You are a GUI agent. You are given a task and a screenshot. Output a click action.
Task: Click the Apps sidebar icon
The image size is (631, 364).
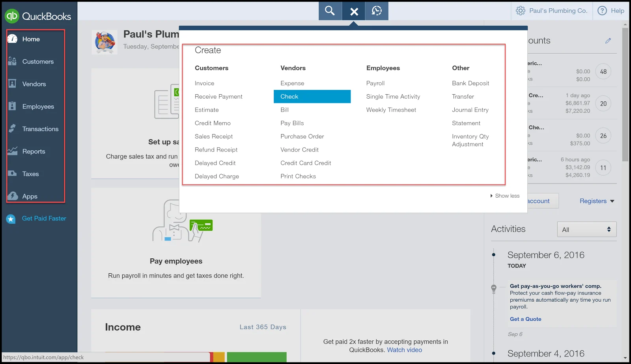pyautogui.click(x=13, y=196)
